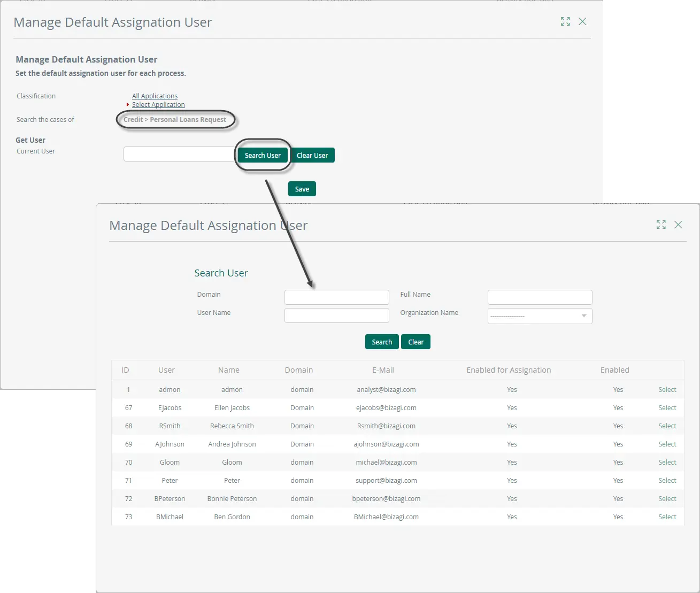Viewport: 700px width, 593px height.
Task: Click the email bpeterson@bizagi.com
Action: pos(386,499)
